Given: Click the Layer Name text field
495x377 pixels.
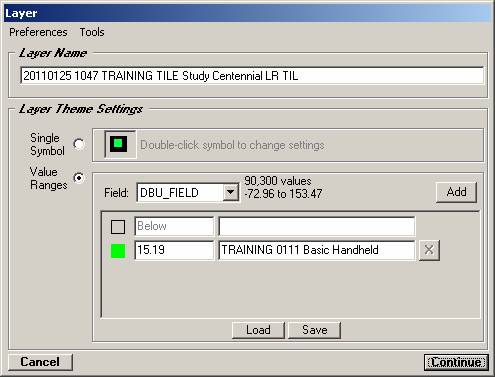Looking at the screenshot, I should click(x=252, y=76).
